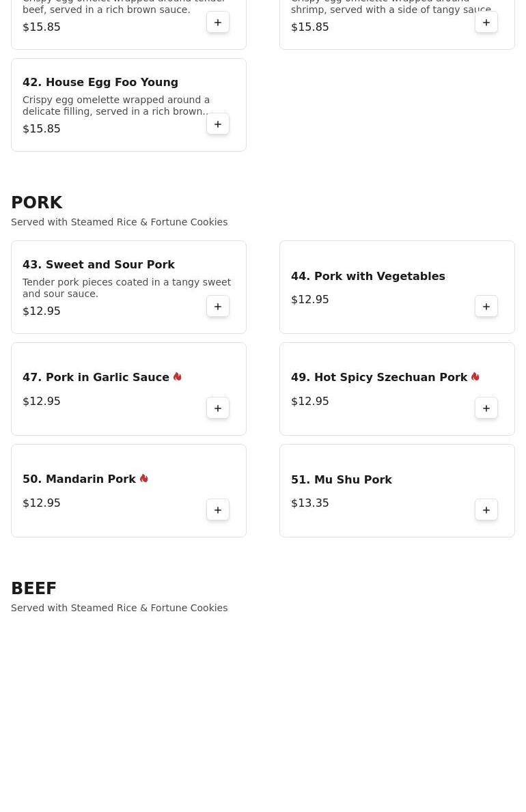The height and width of the screenshot is (812, 526).
Task: Add House Egg Foo Young to order
Action: (x=218, y=124)
